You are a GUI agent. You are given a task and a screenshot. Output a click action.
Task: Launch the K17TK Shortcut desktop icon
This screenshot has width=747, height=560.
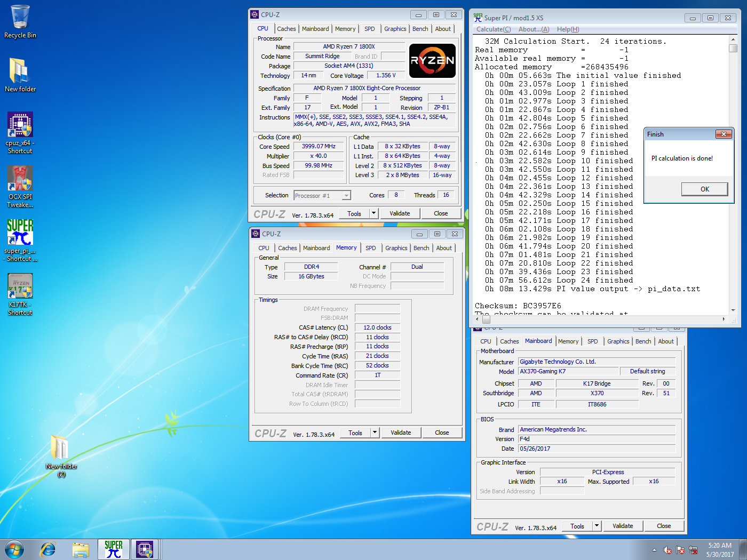[x=20, y=294]
